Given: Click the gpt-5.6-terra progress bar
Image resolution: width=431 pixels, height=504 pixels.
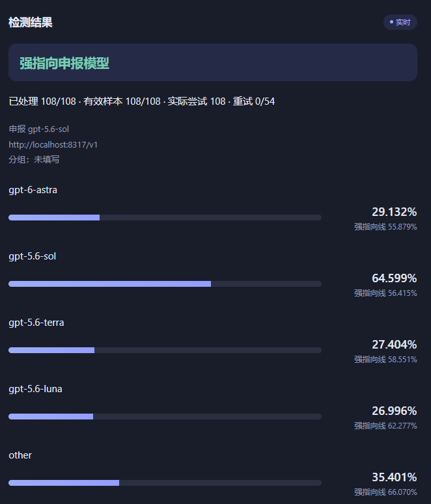Looking at the screenshot, I should tap(165, 350).
